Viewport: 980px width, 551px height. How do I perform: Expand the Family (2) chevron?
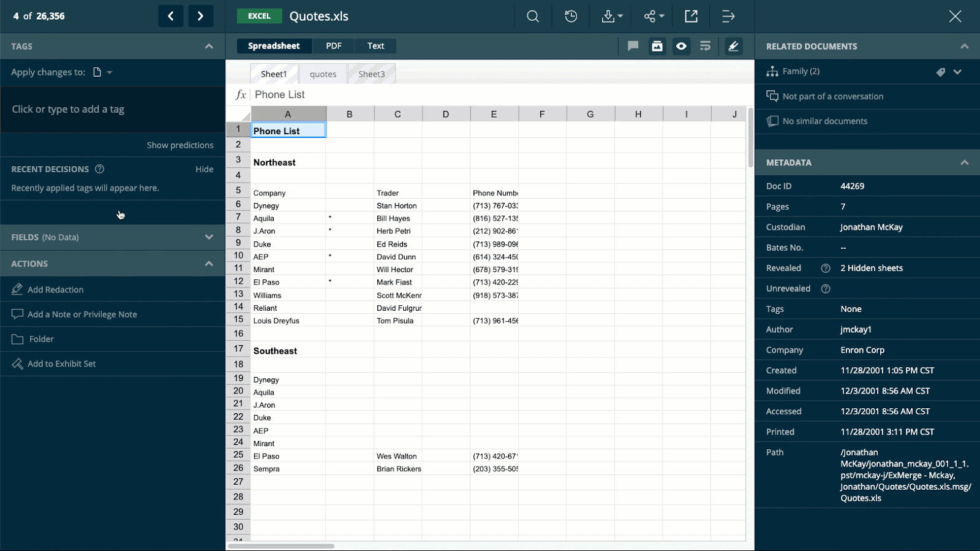pyautogui.click(x=957, y=72)
